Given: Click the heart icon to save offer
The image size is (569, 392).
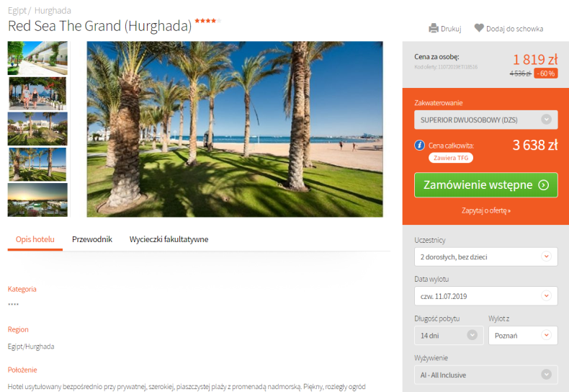Looking at the screenshot, I should [x=479, y=28].
